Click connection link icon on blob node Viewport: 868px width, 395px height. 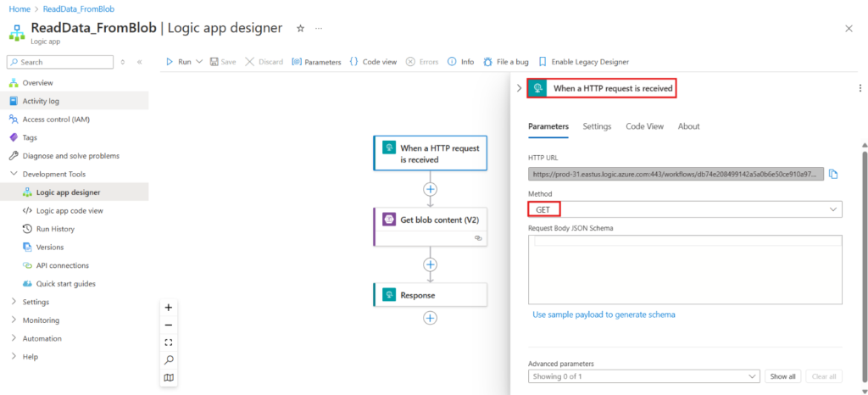478,238
